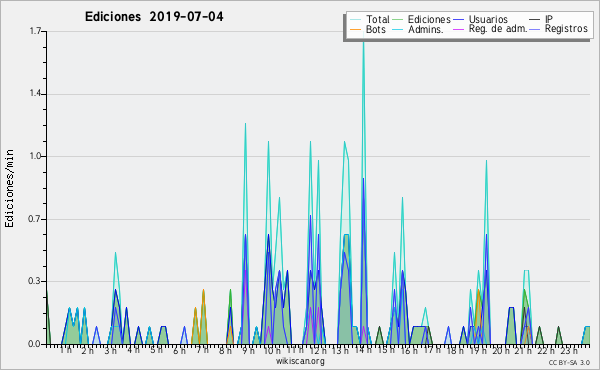Click the chart title 'Ediciones 2019-07-04'
The image size is (600, 370).
click(x=154, y=17)
